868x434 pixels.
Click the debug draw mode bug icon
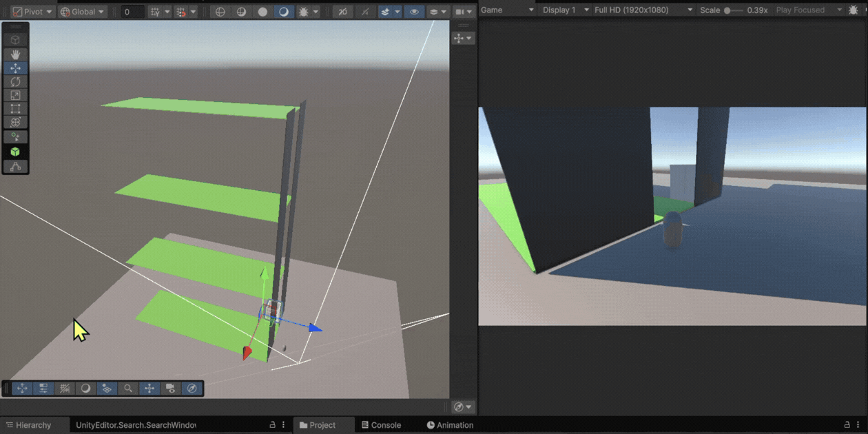click(303, 12)
